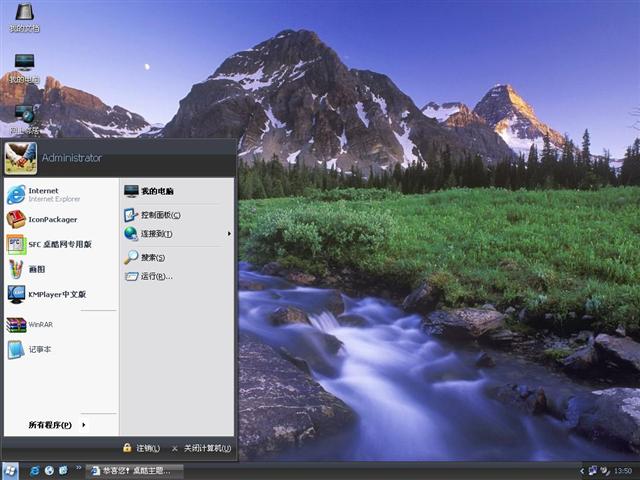Click 注销 (Log Off) button
Viewport: 640px width, 480px height.
pyautogui.click(x=141, y=448)
